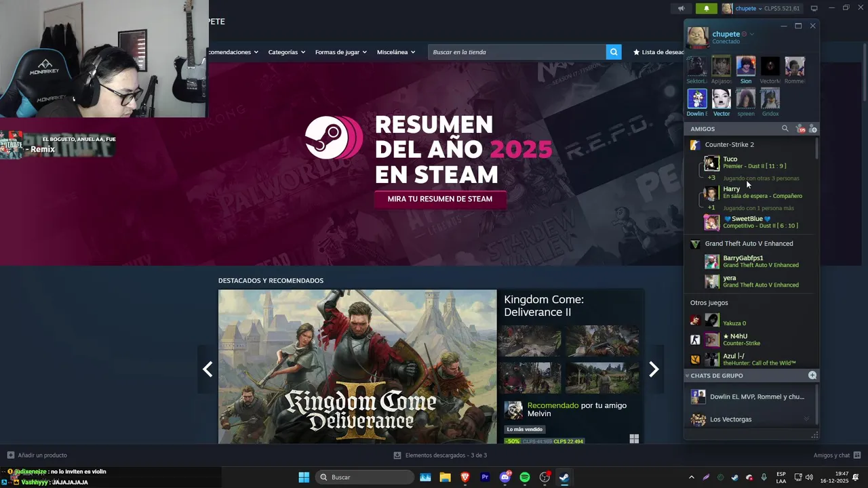The width and height of the screenshot is (868, 488).
Task: Click the Yakuza 0 game icon
Action: [x=695, y=320]
